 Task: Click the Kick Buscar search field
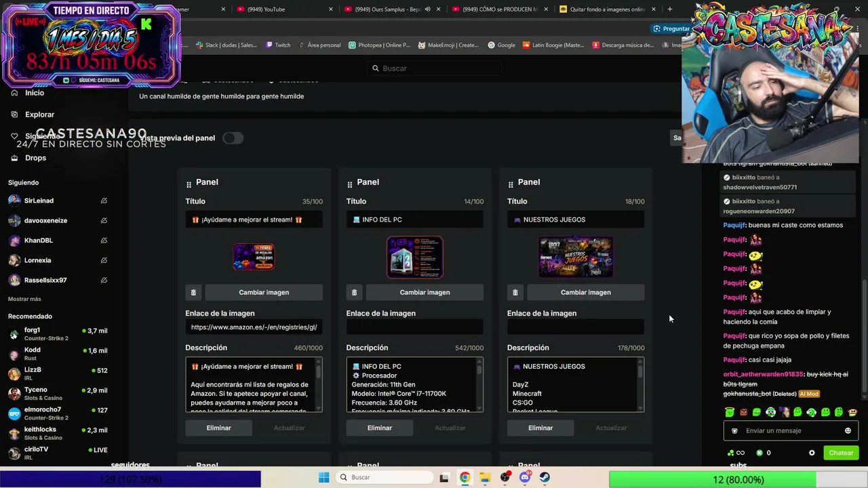[434, 68]
